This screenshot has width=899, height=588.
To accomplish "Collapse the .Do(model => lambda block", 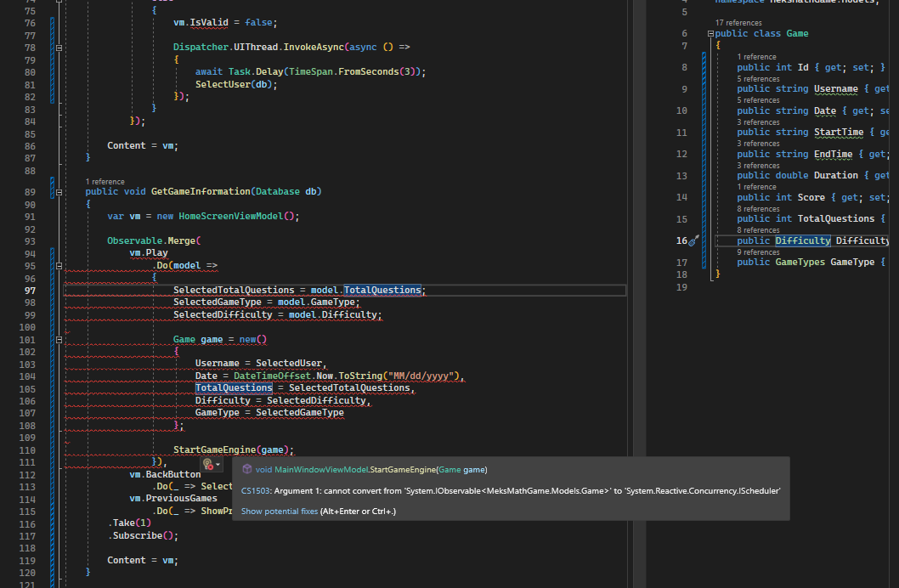I will pos(59,266).
